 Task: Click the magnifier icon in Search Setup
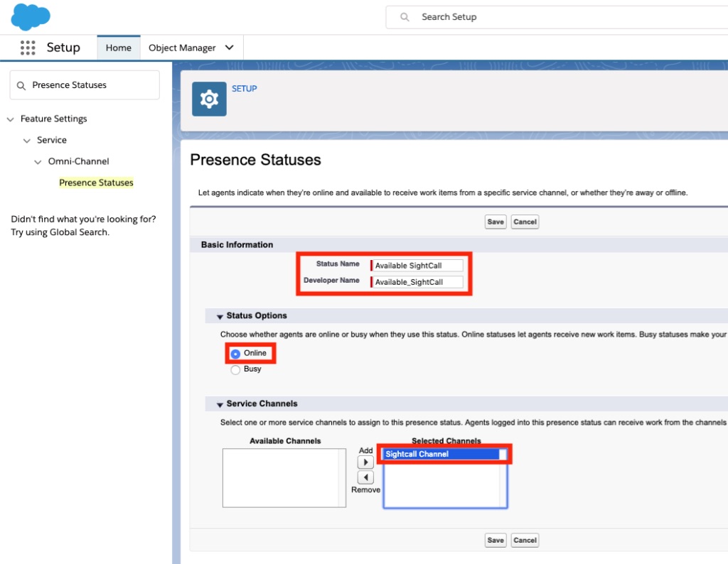[405, 17]
